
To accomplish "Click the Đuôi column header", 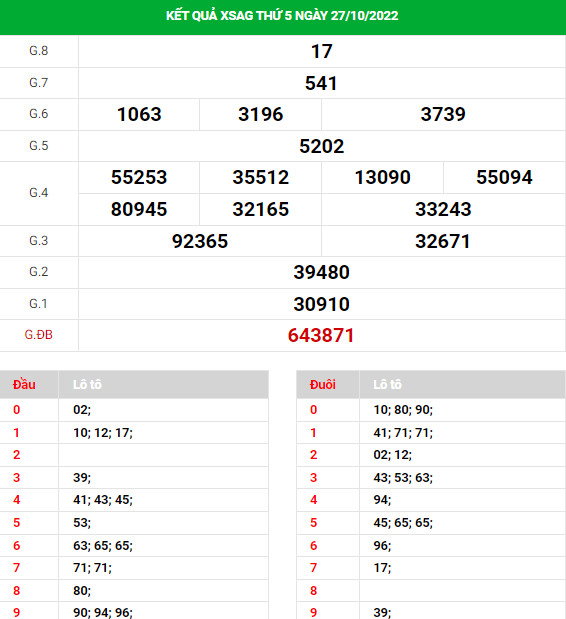I will point(322,385).
